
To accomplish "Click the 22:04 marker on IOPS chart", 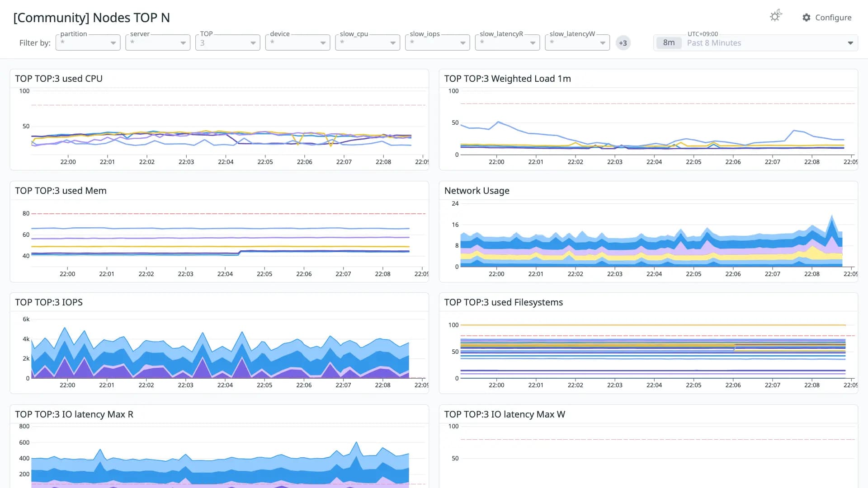I will (225, 385).
